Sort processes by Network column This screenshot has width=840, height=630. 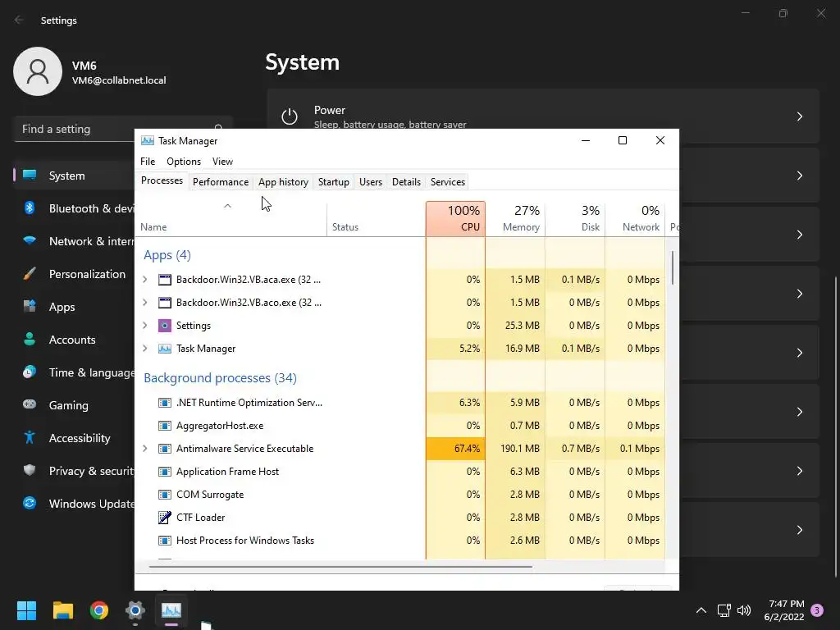coord(635,218)
